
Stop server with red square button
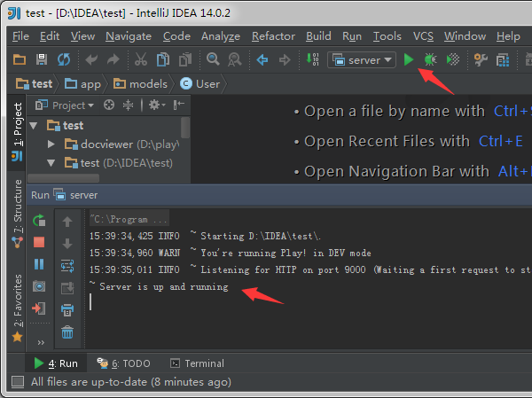tap(39, 242)
